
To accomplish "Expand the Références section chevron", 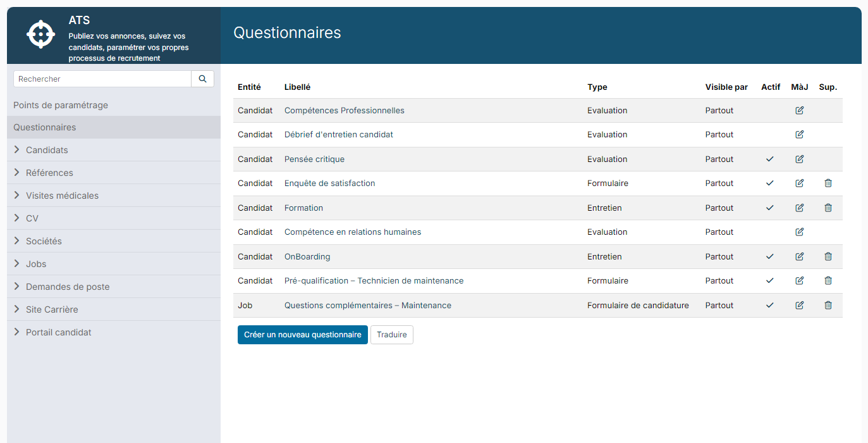I will pyautogui.click(x=17, y=173).
